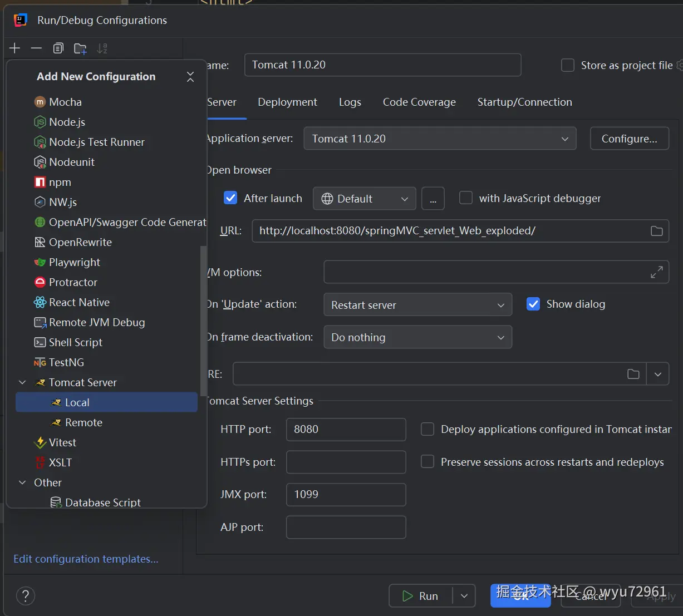
Task: Switch to the Startup/Connection tab
Action: click(x=524, y=102)
